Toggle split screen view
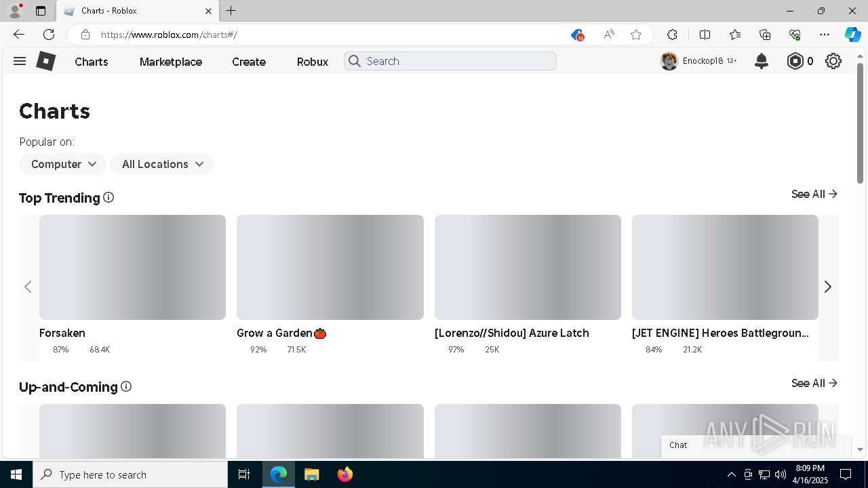 (x=705, y=35)
